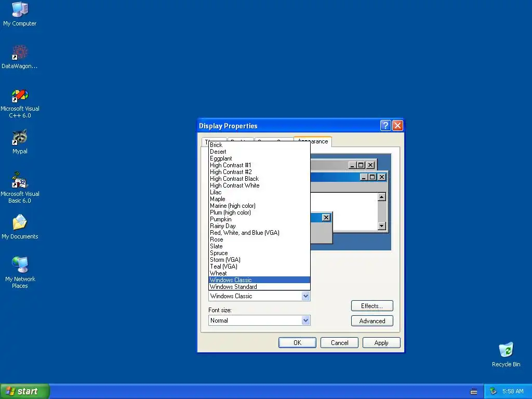The height and width of the screenshot is (399, 532).
Task: Choose Windows Standard color scheme
Action: pyautogui.click(x=259, y=287)
